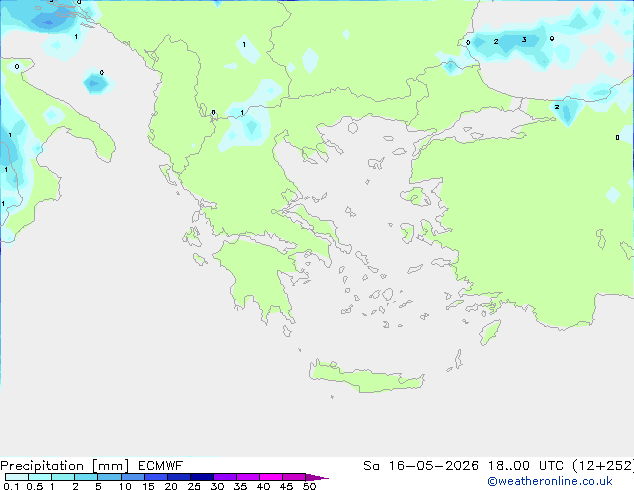Select the 0.1–0.5 mm legend swatch
Image resolution: width=634 pixels, height=490 pixels.
click(17, 477)
